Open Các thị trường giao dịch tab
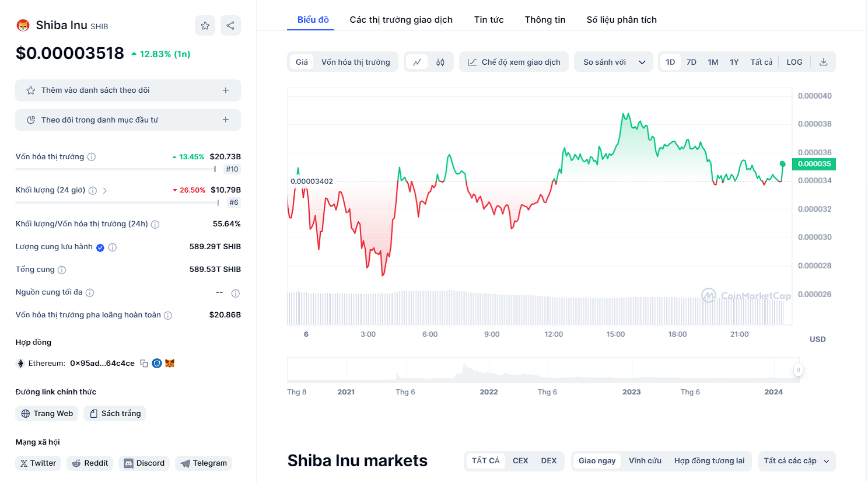The image size is (868, 482). pyautogui.click(x=401, y=20)
